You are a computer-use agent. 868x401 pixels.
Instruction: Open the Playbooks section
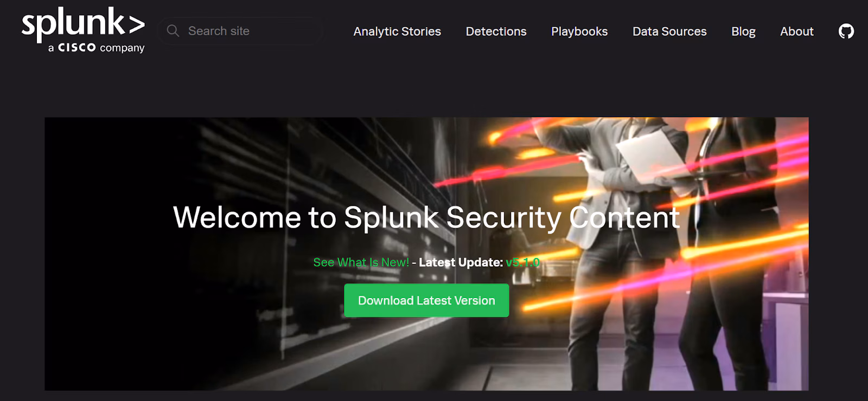[579, 31]
